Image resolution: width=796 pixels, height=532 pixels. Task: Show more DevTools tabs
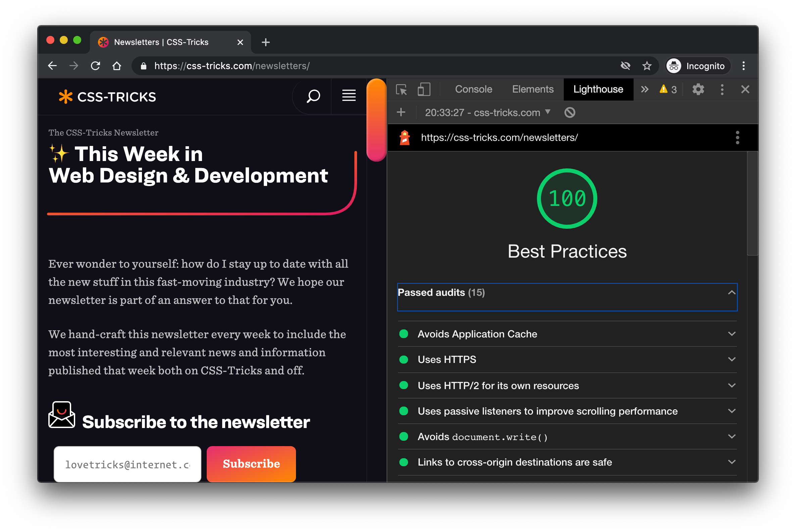[x=645, y=90]
